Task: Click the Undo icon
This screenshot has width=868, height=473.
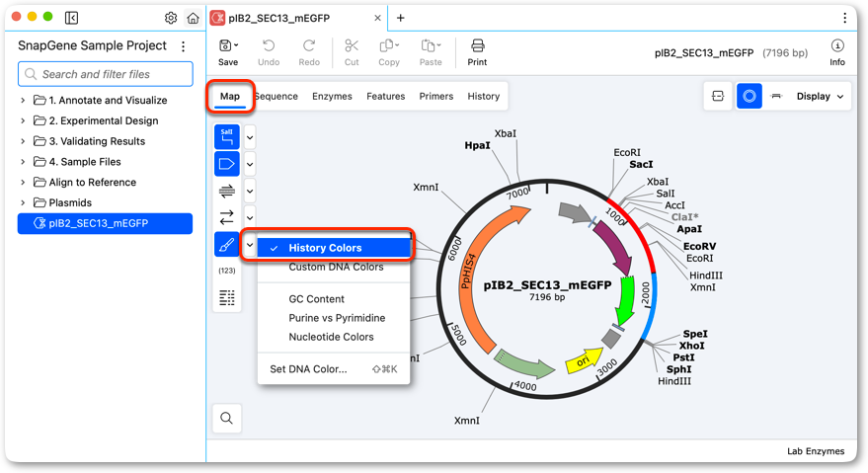Action: [269, 52]
